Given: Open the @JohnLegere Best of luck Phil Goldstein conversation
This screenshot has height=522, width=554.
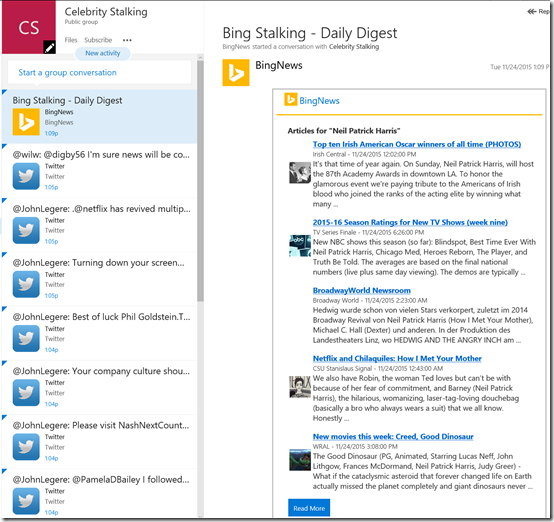Looking at the screenshot, I should [x=99, y=333].
